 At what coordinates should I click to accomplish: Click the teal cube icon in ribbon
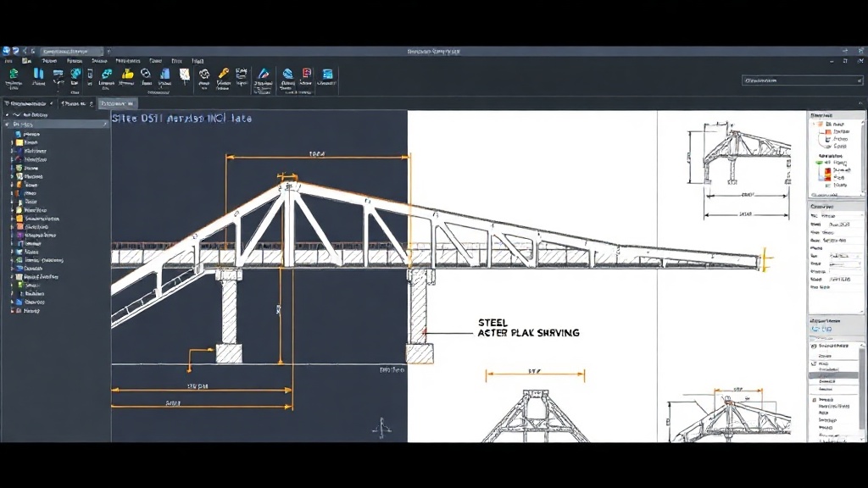(75, 74)
